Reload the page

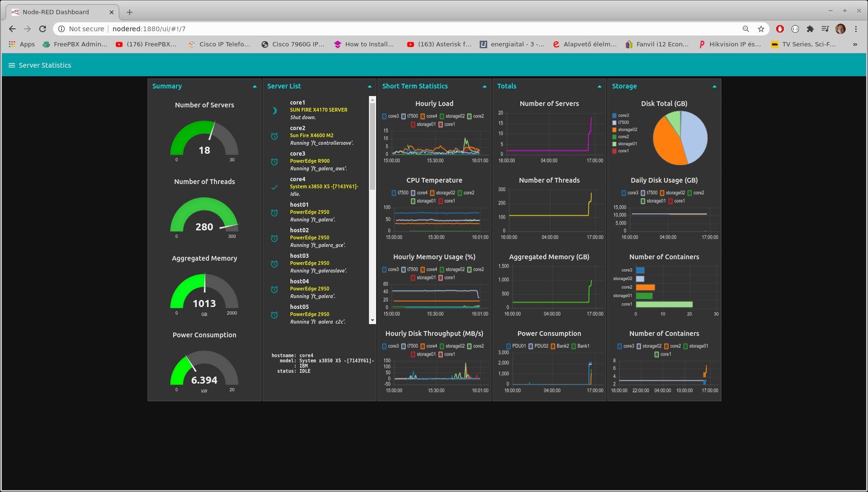pyautogui.click(x=43, y=29)
